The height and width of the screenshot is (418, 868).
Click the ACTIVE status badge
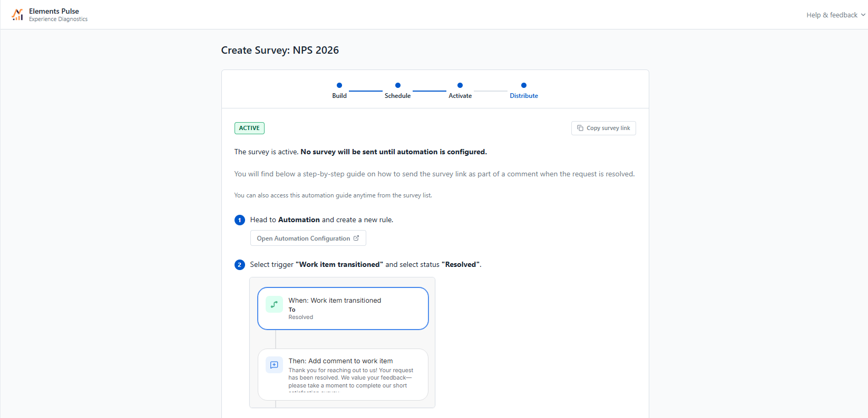249,128
